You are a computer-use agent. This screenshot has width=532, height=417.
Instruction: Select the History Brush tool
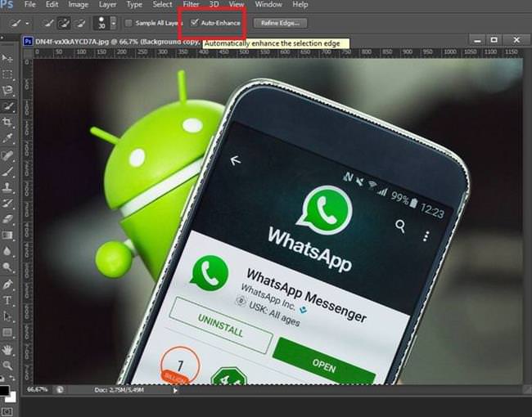(x=7, y=203)
